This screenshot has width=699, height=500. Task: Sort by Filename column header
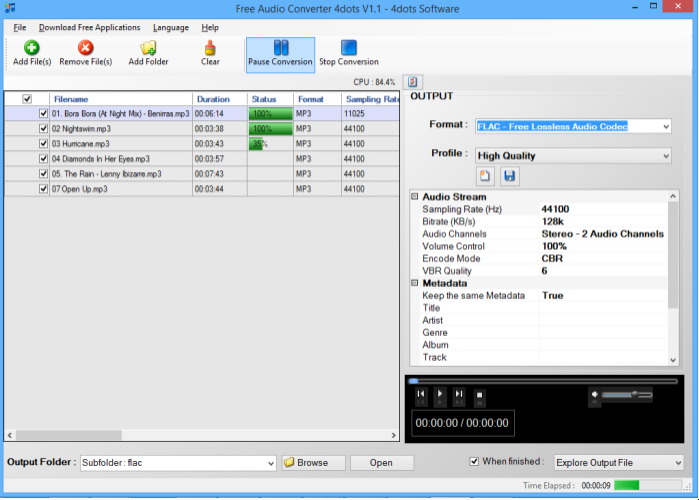point(121,99)
